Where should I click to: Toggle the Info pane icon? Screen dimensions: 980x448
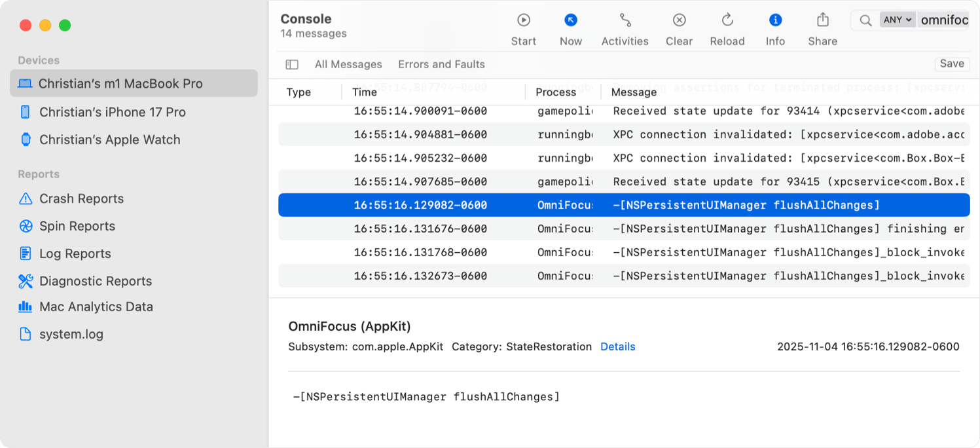click(775, 20)
